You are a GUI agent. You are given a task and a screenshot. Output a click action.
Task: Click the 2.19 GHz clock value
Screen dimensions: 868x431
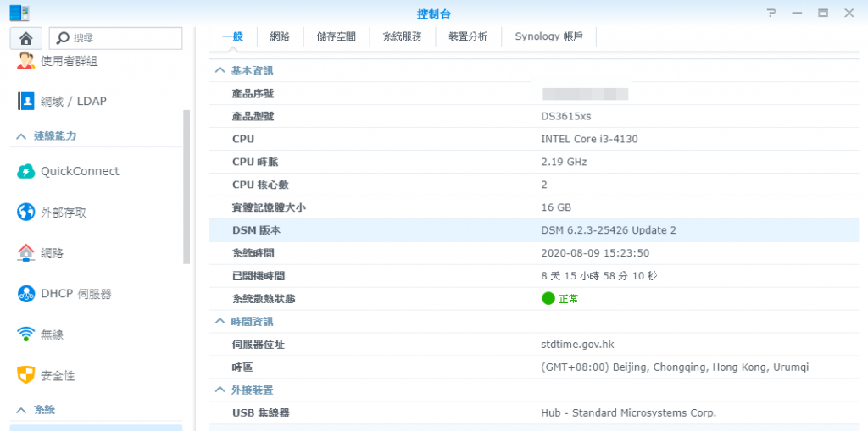pos(564,162)
